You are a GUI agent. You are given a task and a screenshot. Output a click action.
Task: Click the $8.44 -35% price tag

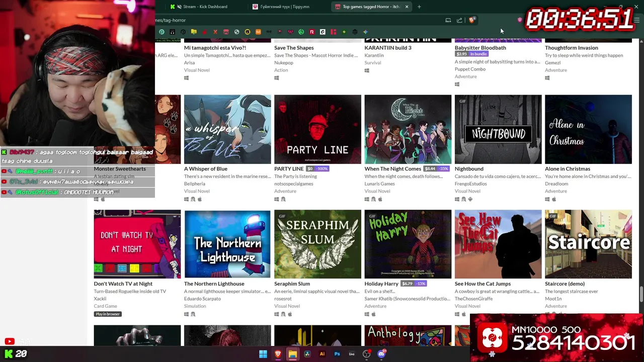point(437,169)
